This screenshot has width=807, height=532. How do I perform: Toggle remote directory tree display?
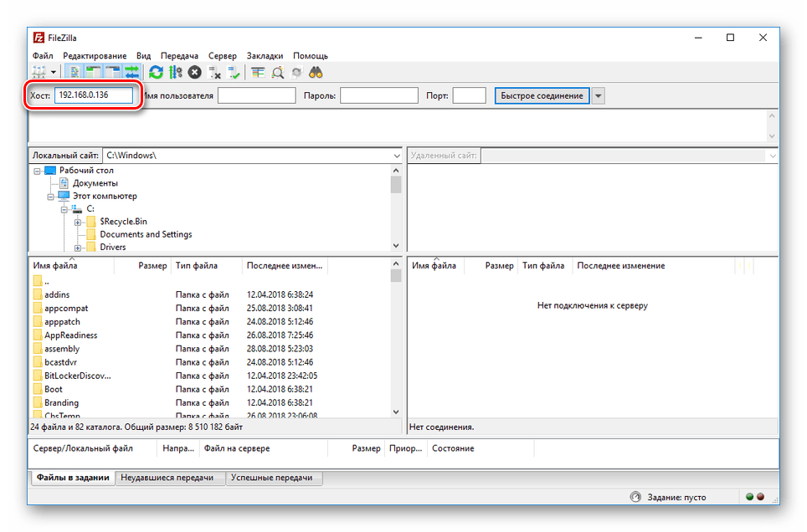[x=113, y=73]
